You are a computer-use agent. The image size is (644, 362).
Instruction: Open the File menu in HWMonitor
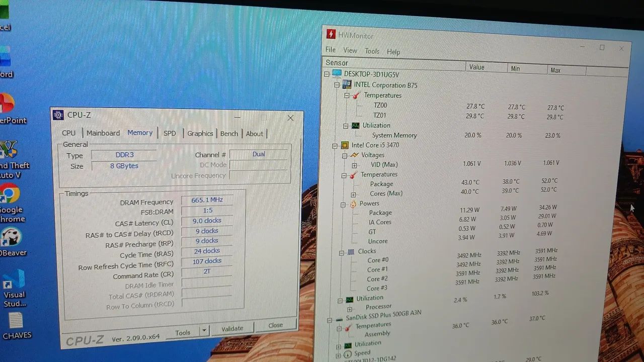(331, 50)
